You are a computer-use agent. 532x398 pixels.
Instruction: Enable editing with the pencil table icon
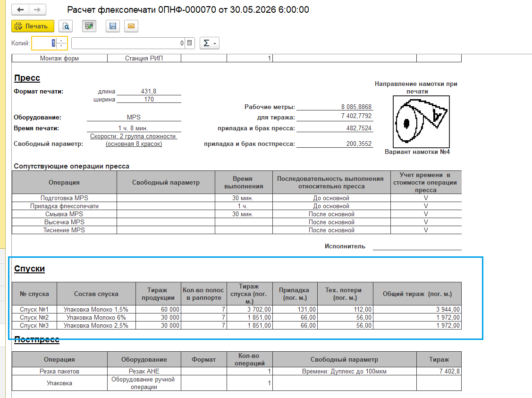coord(89,26)
